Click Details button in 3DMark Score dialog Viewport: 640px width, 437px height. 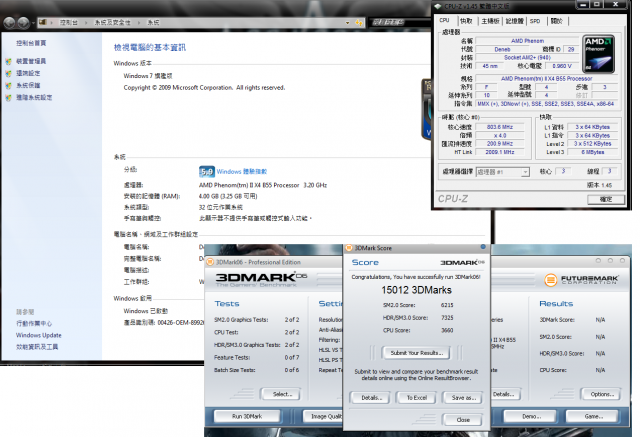coord(371,398)
